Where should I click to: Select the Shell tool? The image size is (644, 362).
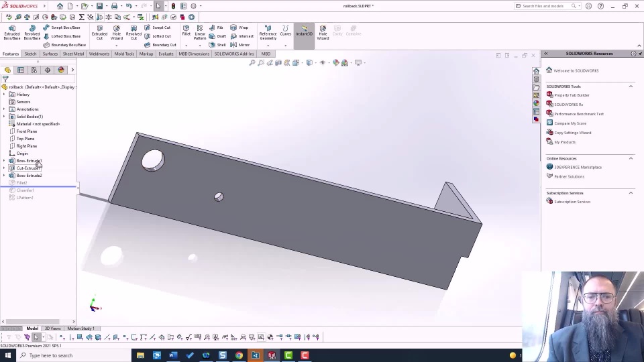(217, 45)
